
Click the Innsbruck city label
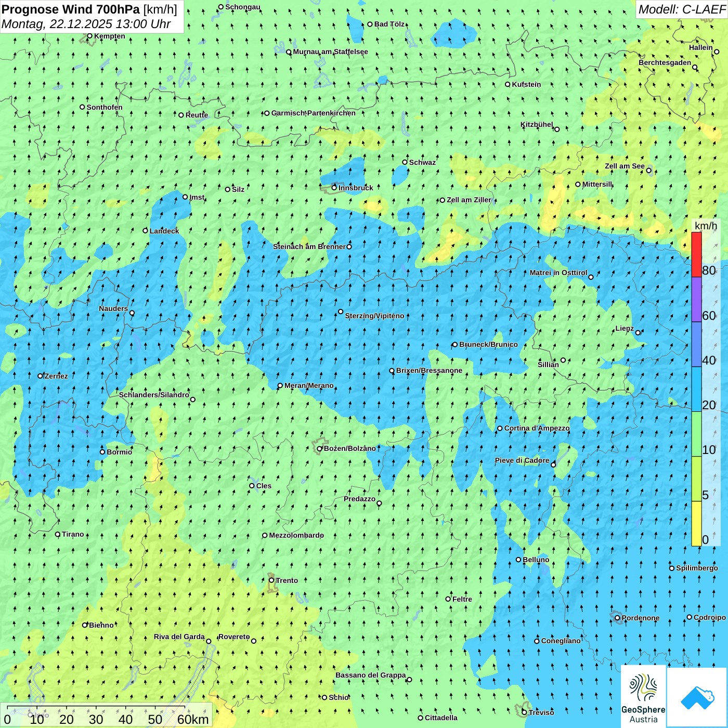tap(356, 188)
